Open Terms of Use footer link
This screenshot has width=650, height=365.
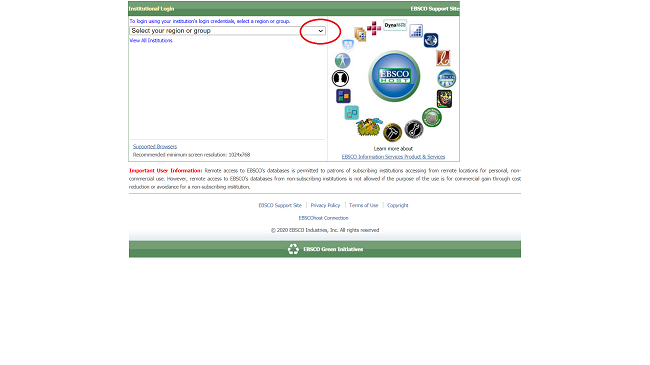(364, 205)
